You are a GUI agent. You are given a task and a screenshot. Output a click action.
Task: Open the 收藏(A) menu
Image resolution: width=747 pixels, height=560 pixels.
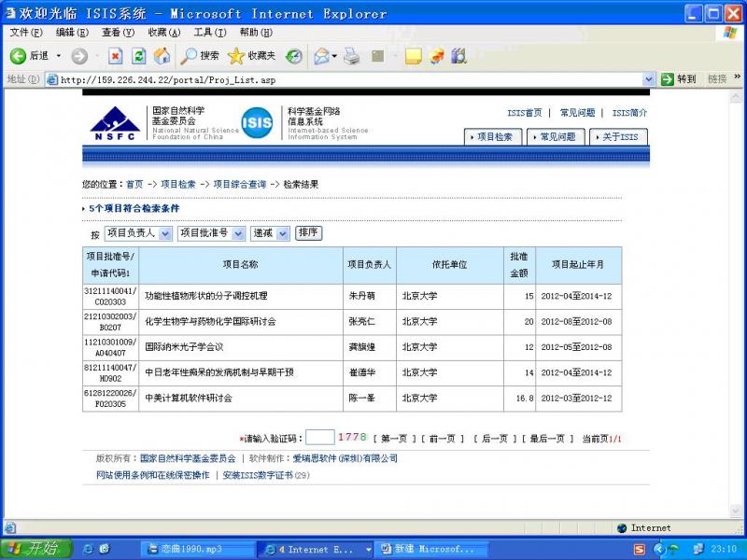164,33
